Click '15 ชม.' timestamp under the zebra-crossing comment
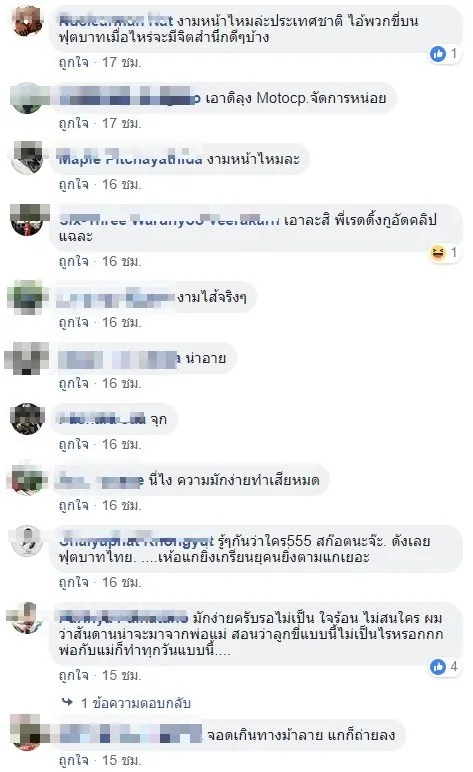Image resolution: width=473 pixels, height=772 pixels. (x=122, y=760)
